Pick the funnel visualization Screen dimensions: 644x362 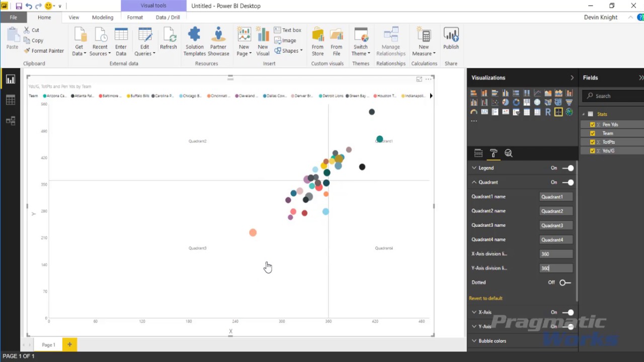[x=569, y=103]
